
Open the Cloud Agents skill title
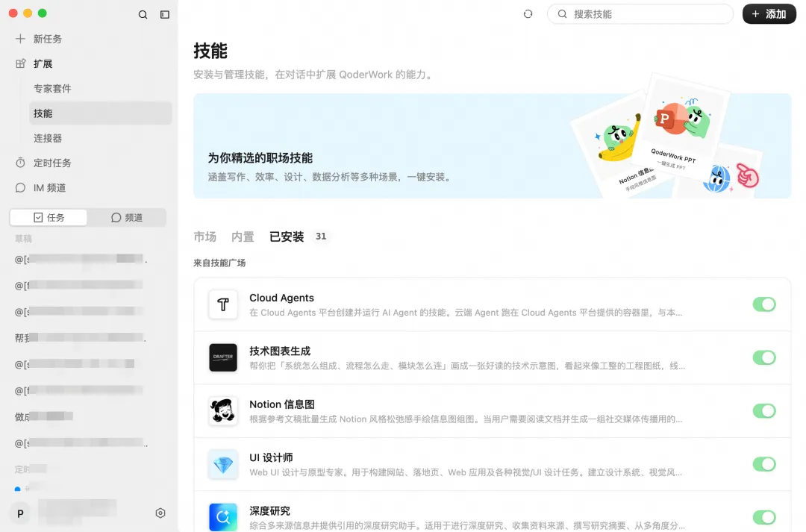click(281, 298)
